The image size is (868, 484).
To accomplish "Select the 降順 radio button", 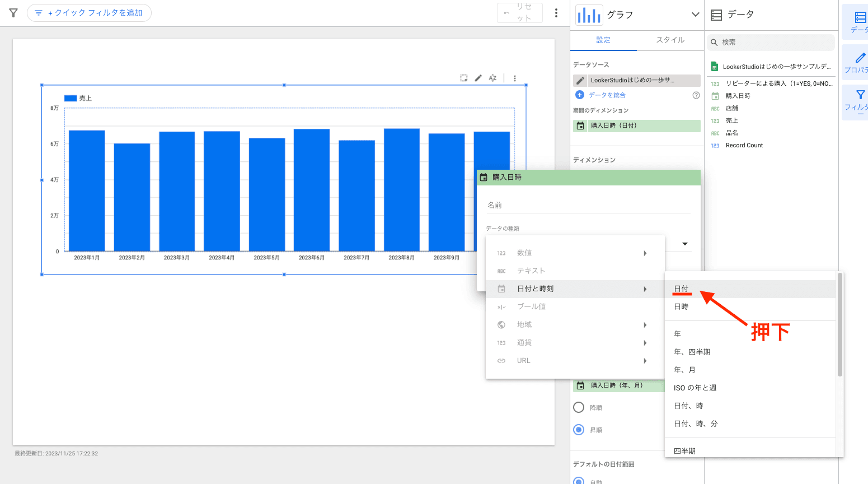I will (579, 407).
